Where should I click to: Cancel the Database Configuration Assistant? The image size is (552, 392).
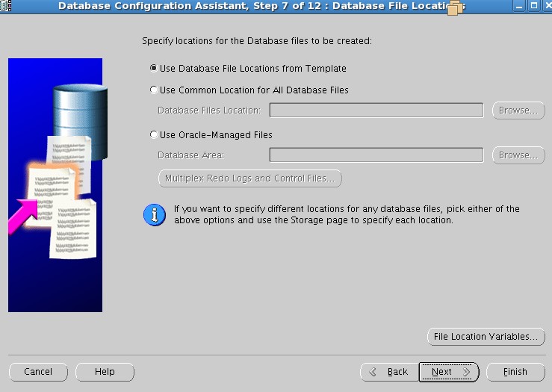[38, 372]
